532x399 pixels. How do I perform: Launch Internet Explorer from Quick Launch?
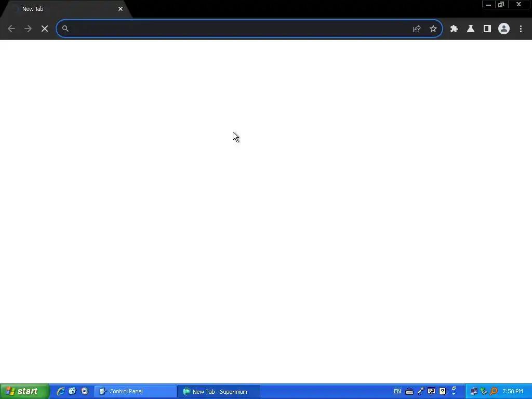point(61,392)
